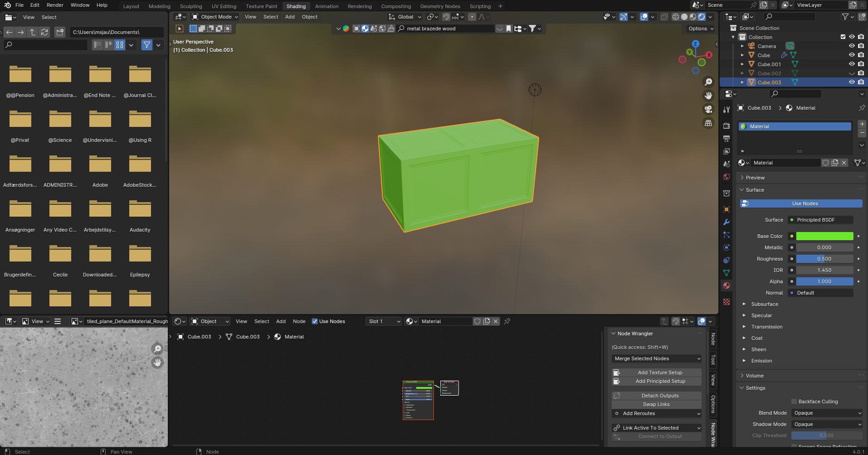The height and width of the screenshot is (455, 868).
Task: Open Merge Selected Nodes dropdown
Action: tap(656, 358)
